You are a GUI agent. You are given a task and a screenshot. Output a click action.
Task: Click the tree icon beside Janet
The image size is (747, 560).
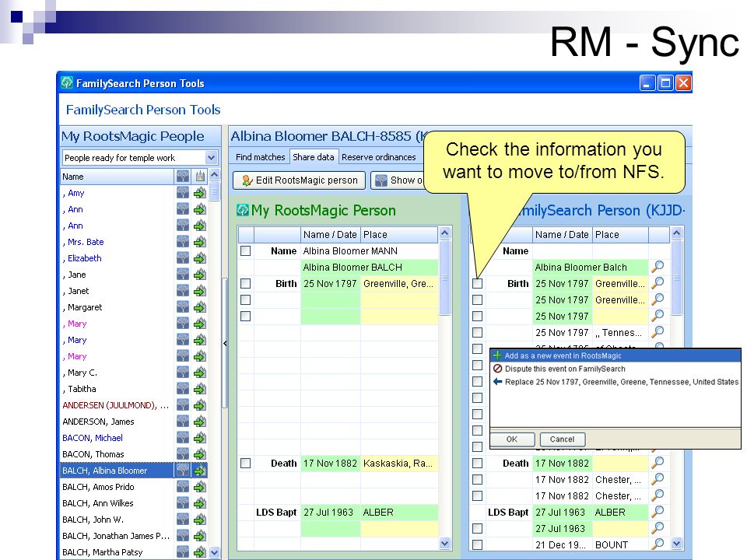[182, 291]
